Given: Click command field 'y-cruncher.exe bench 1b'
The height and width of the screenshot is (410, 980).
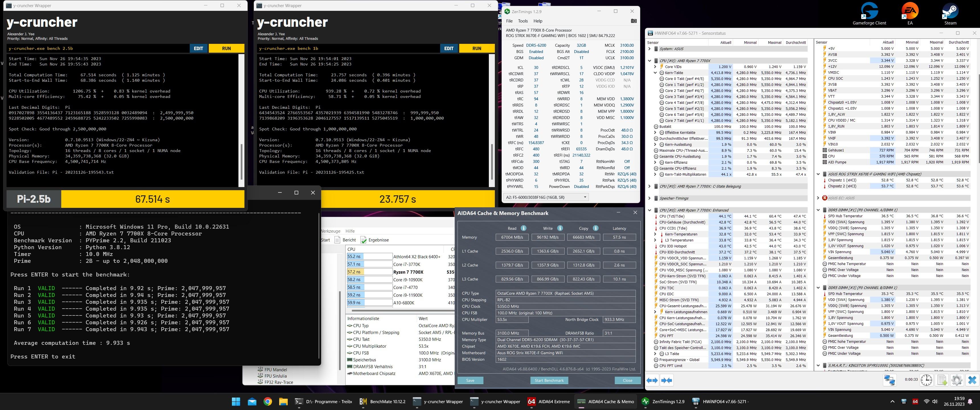Looking at the screenshot, I should point(348,48).
